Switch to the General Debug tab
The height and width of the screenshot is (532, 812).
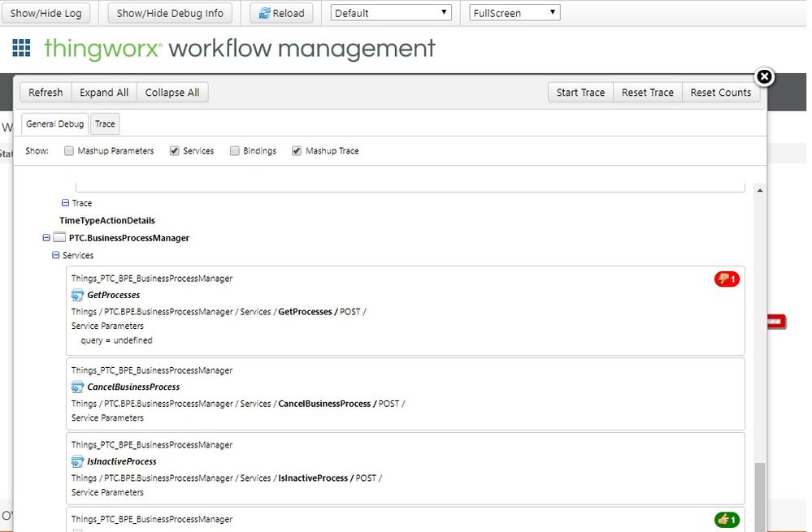coord(55,123)
